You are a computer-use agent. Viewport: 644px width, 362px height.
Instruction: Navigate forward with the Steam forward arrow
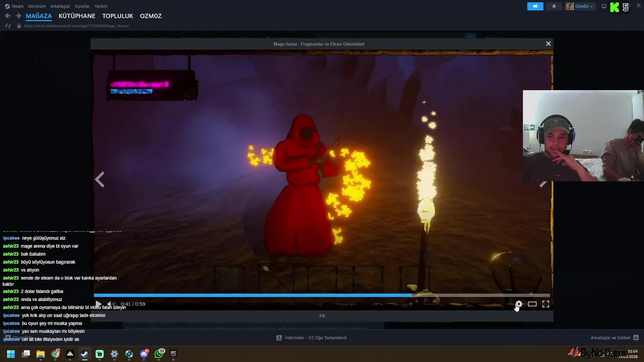click(x=18, y=16)
